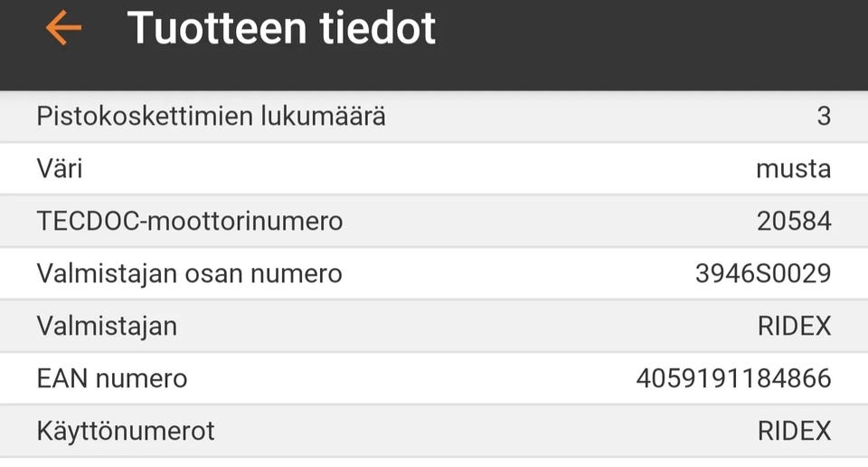Select the EAN code 4059191184866

(733, 378)
